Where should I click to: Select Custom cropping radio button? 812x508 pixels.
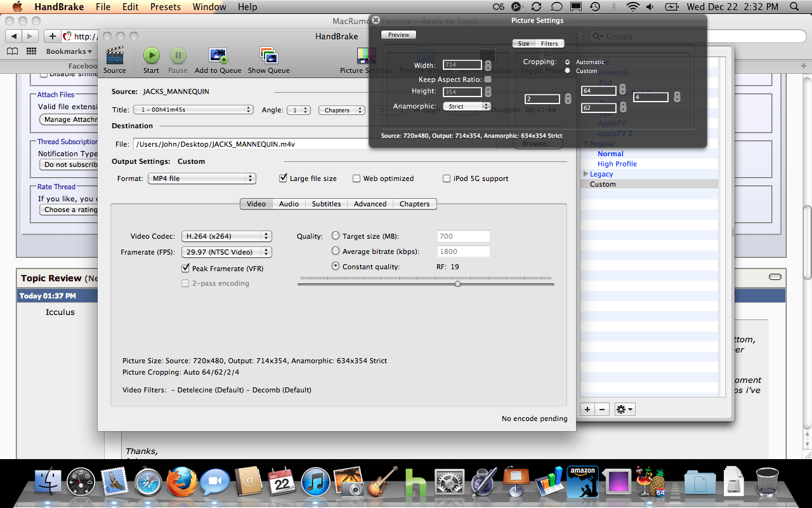point(567,70)
